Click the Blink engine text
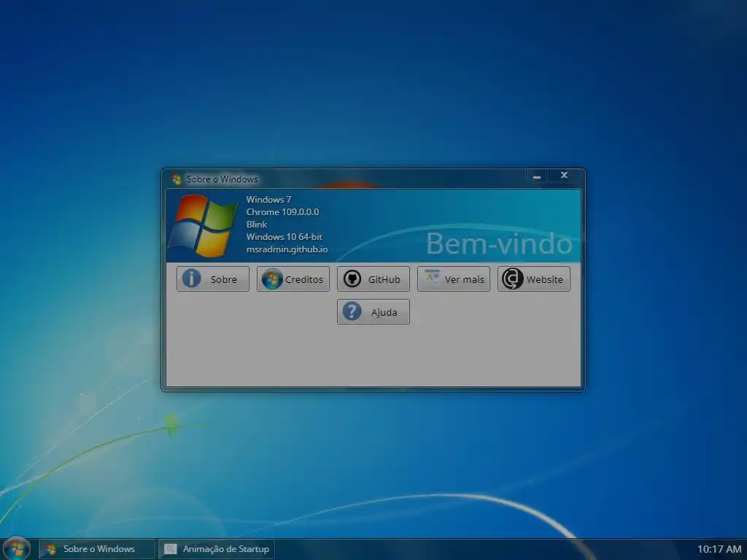 tap(256, 225)
